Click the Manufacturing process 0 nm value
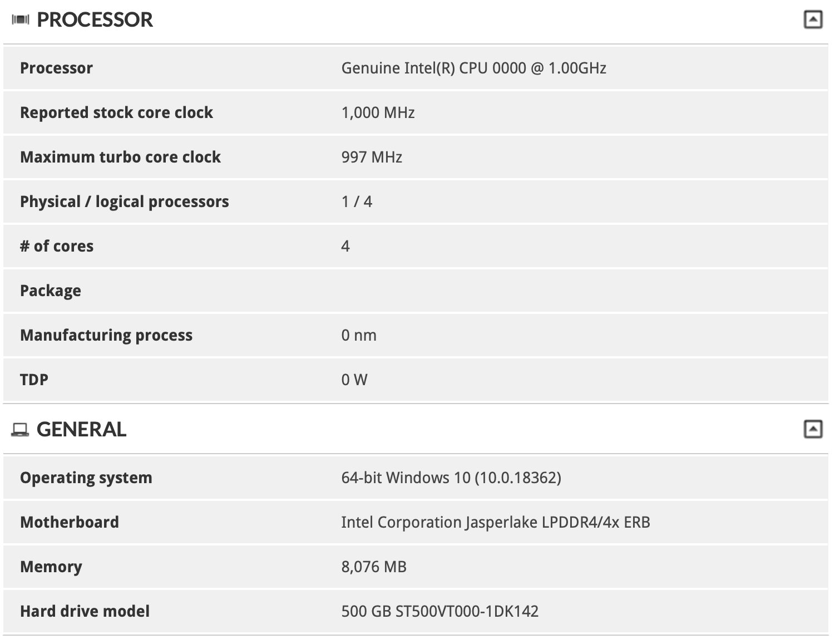840x639 pixels. [x=359, y=335]
